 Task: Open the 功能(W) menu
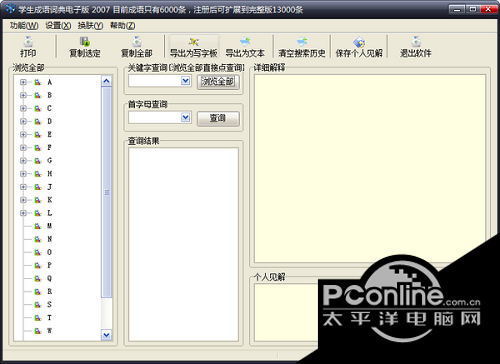click(x=24, y=25)
